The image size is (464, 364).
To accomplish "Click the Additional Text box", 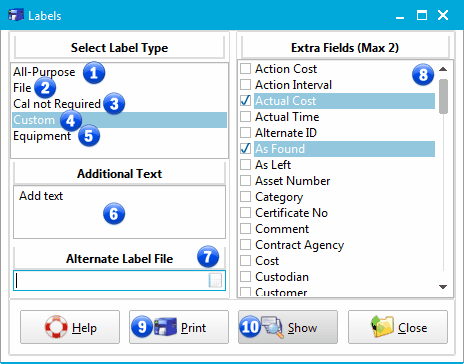I will coord(119,212).
